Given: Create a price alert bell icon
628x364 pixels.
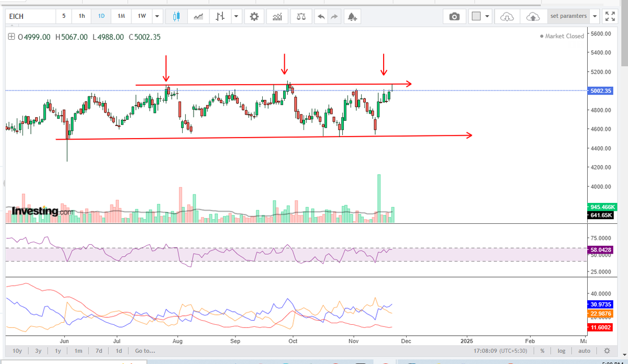Looking at the screenshot, I should pyautogui.click(x=353, y=16).
